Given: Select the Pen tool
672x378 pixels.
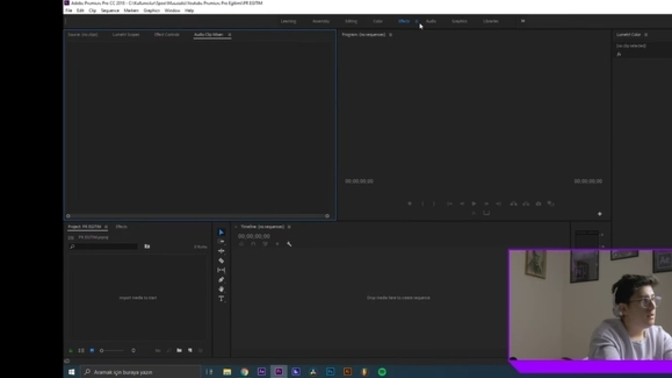Looking at the screenshot, I should pos(221,279).
